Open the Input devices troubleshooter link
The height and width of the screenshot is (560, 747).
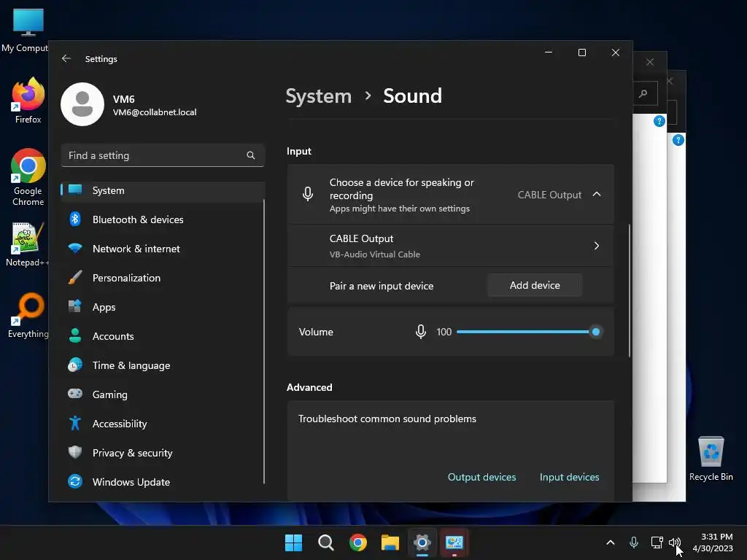pyautogui.click(x=569, y=477)
